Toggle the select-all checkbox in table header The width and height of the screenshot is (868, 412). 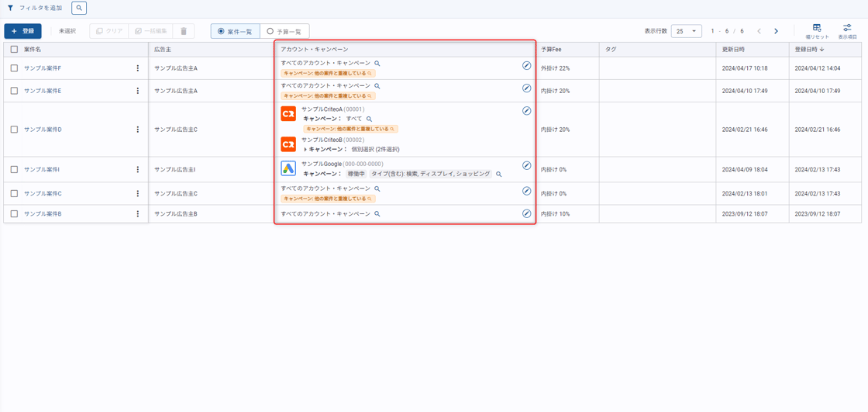14,49
